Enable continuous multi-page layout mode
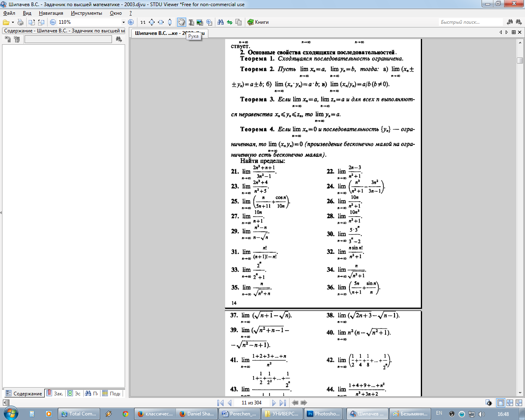 pyautogui.click(x=510, y=403)
